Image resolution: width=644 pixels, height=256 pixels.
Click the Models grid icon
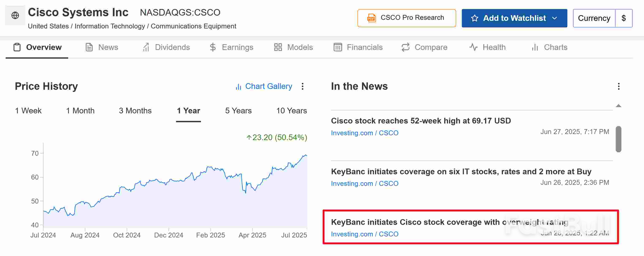tap(278, 47)
